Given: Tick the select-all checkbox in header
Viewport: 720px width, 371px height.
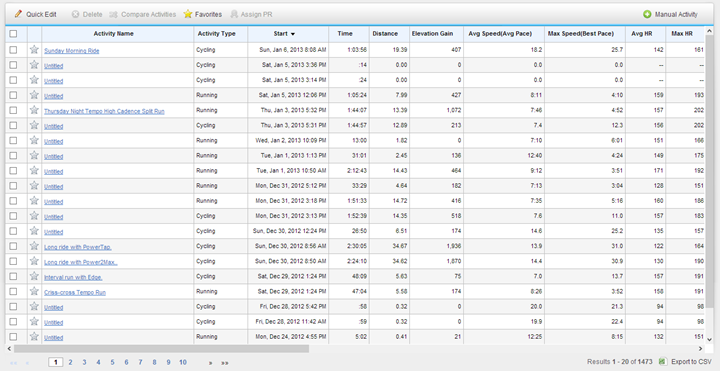Looking at the screenshot, I should [x=13, y=34].
